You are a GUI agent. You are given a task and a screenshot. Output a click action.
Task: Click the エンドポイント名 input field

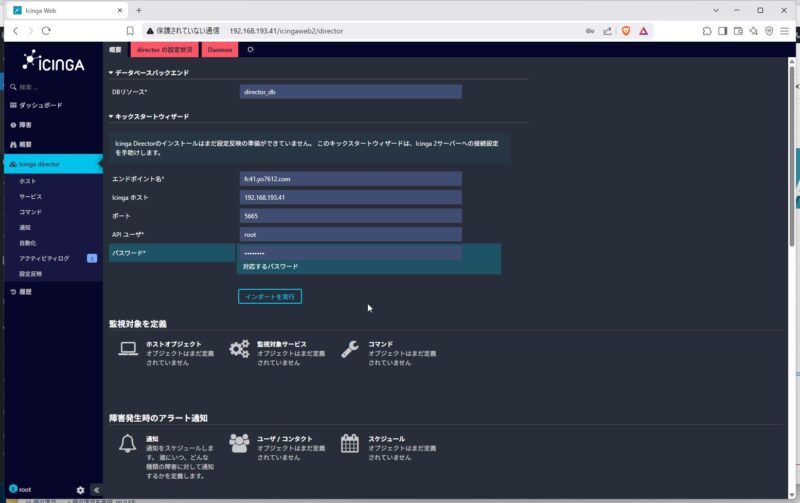click(x=351, y=179)
